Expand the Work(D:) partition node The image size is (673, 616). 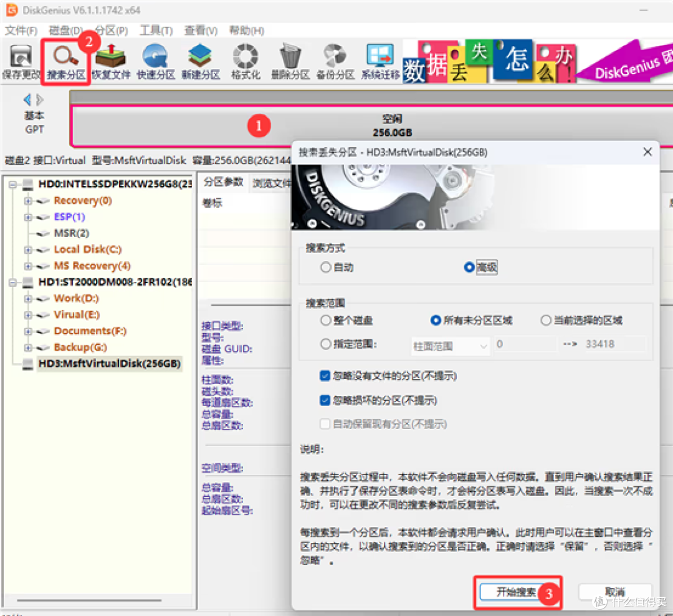point(28,299)
